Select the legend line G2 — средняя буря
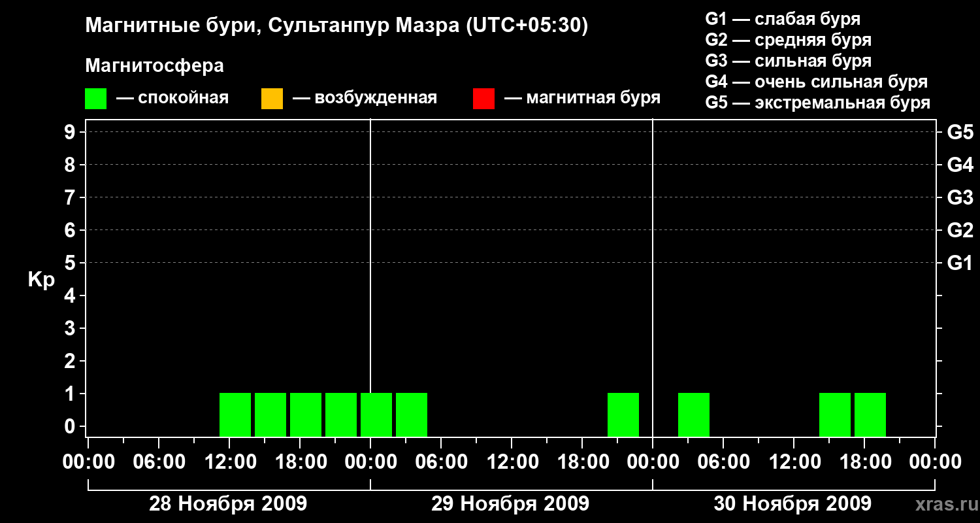 (x=789, y=40)
